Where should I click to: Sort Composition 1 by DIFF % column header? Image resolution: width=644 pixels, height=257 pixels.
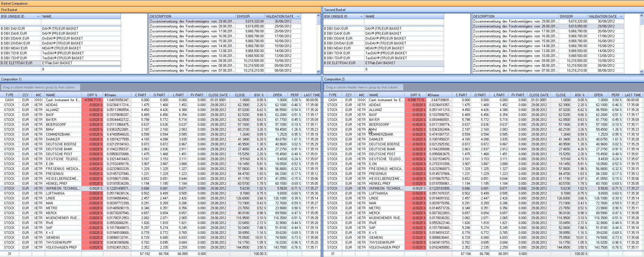(92, 95)
